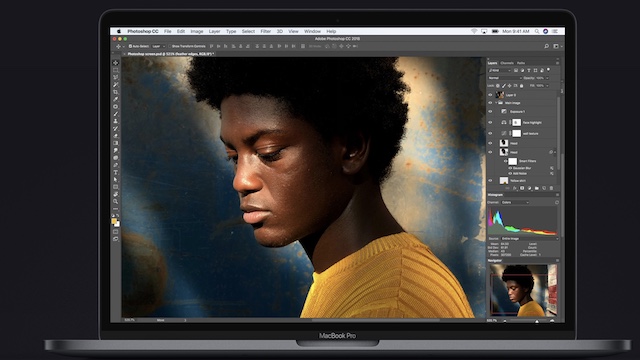
Task: Select the Crop tool
Action: click(x=116, y=92)
